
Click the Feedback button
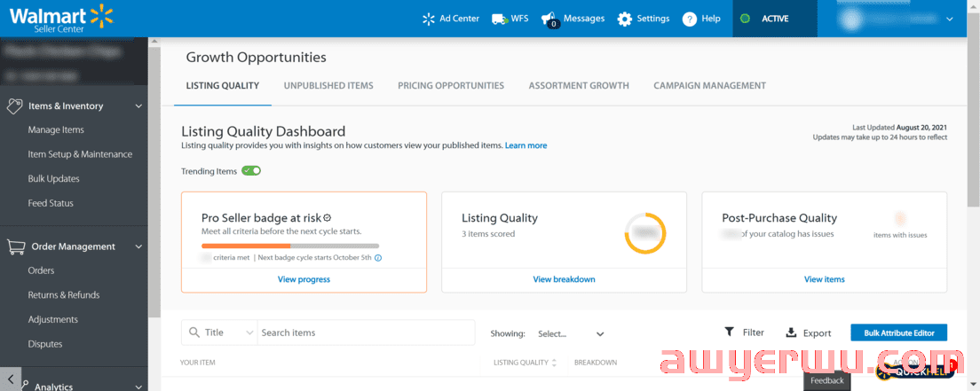(x=827, y=380)
